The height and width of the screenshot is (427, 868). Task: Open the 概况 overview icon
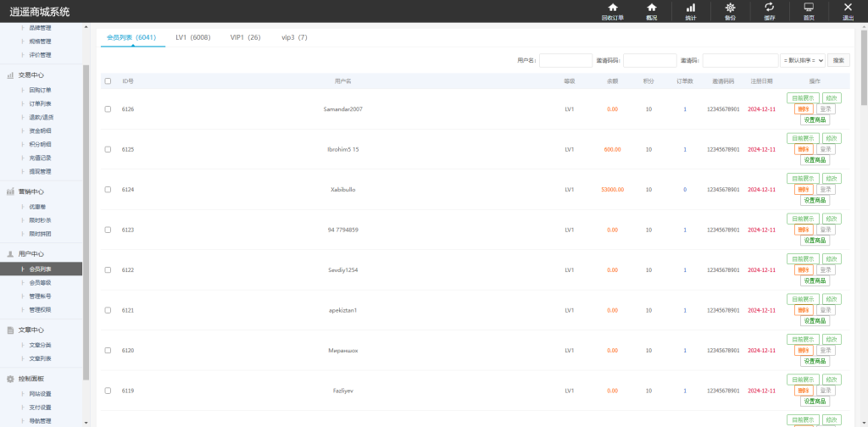click(x=651, y=8)
